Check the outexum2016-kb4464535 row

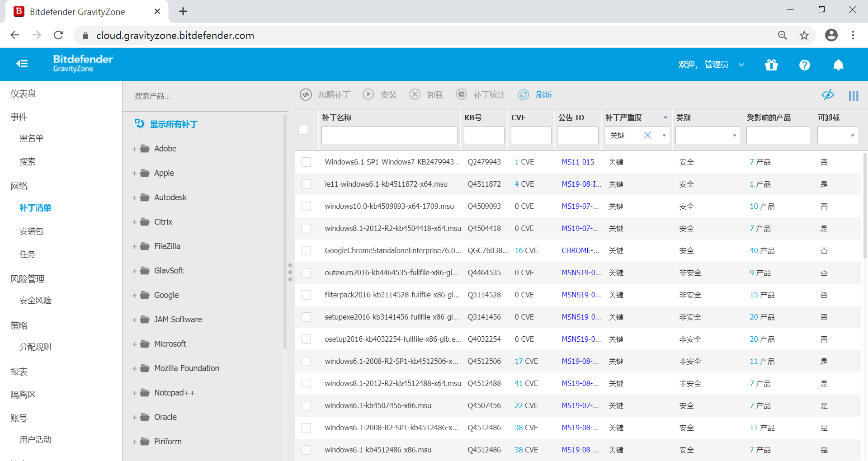[x=306, y=273]
